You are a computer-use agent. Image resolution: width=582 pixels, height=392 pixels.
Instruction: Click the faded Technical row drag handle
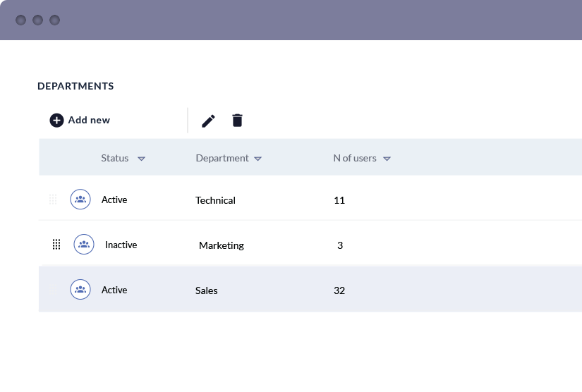click(53, 199)
